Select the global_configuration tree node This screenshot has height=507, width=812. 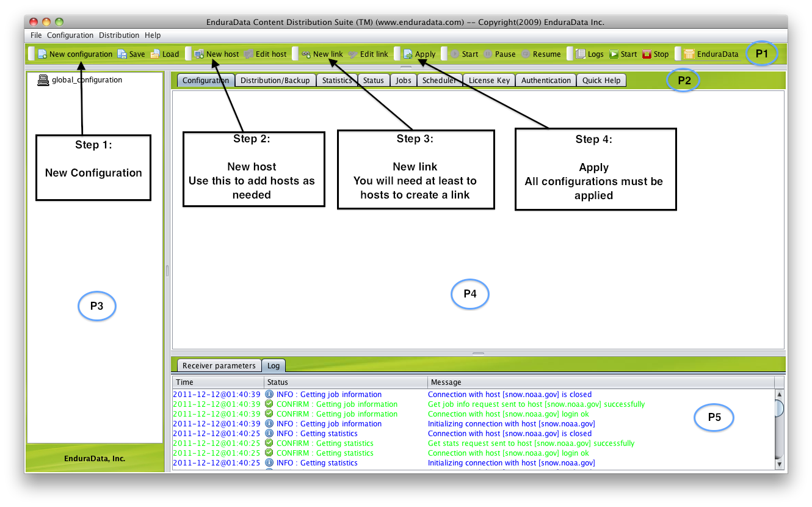80,80
